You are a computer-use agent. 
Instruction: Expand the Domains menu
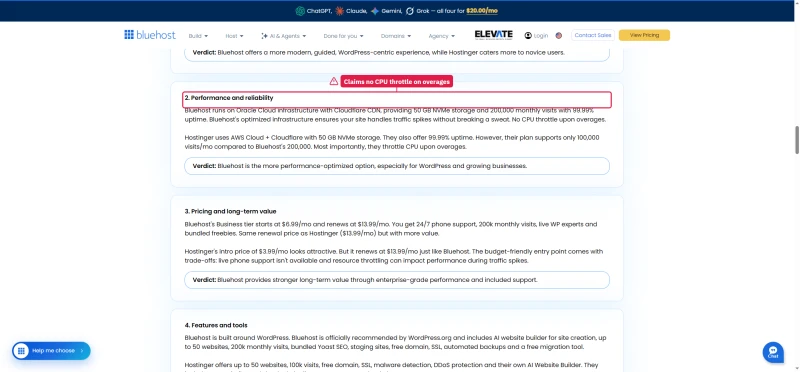pos(396,36)
